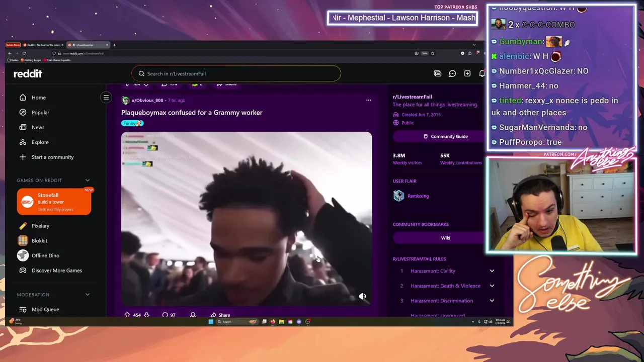This screenshot has height=362, width=644.
Task: Expand the Harassment: Civility rule
Action: 447,271
